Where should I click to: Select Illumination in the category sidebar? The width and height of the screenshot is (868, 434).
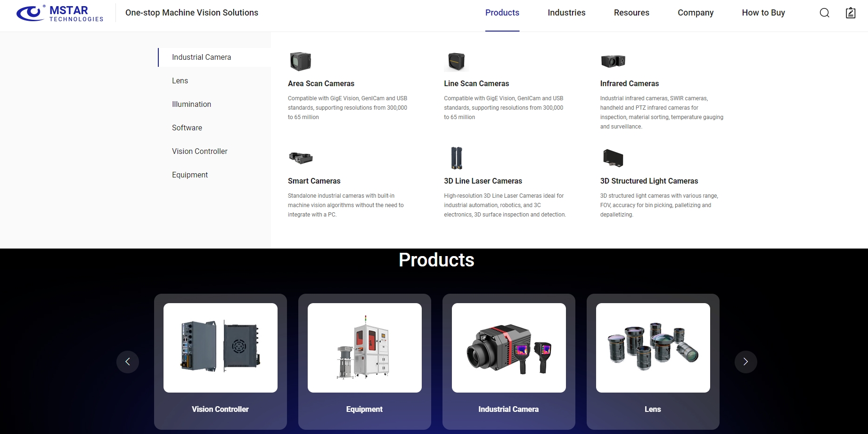tap(191, 104)
